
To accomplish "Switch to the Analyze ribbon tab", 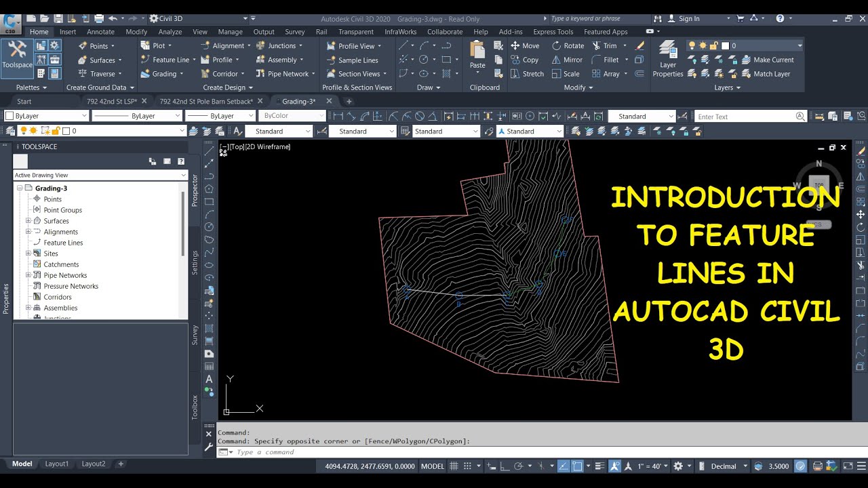I will [x=170, y=31].
